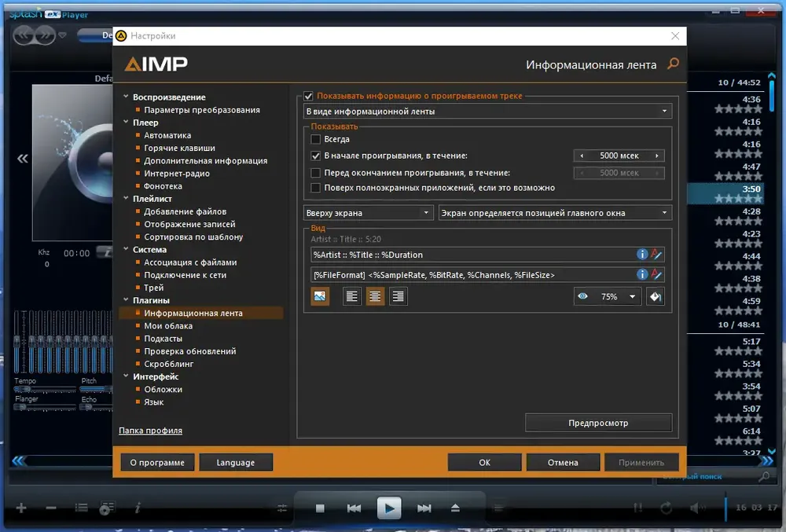
Task: Open 'Интернет-радио' settings page
Action: (176, 174)
